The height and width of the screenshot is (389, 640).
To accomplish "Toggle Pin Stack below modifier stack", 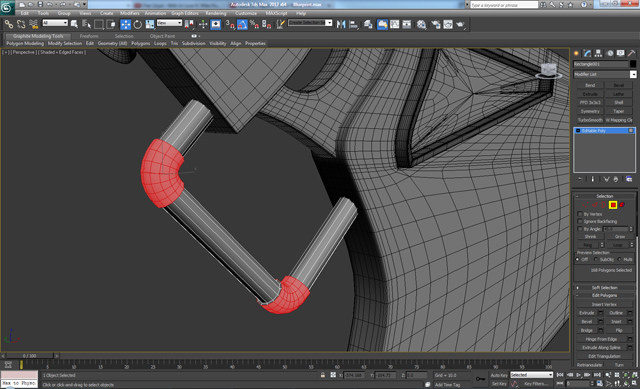I will pos(580,179).
